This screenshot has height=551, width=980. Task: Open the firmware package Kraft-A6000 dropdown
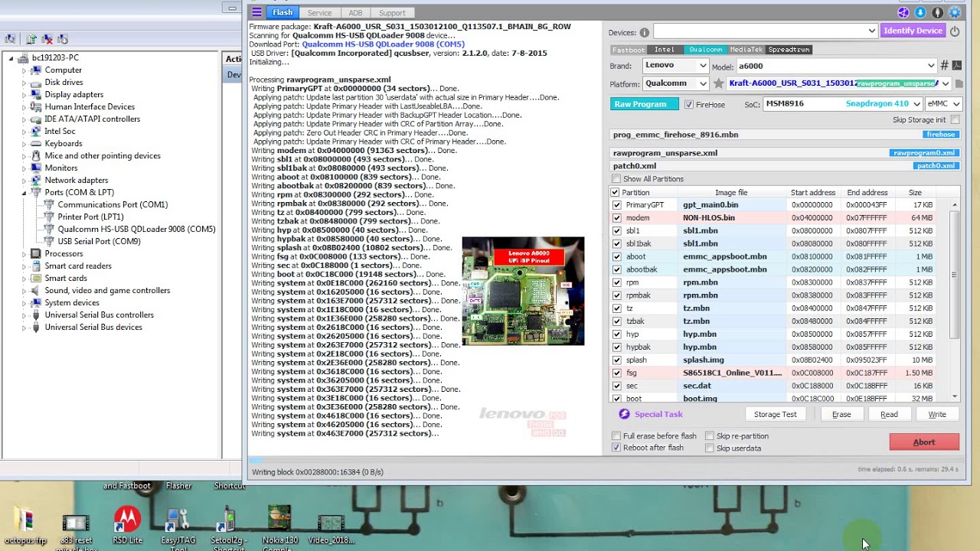(838, 83)
